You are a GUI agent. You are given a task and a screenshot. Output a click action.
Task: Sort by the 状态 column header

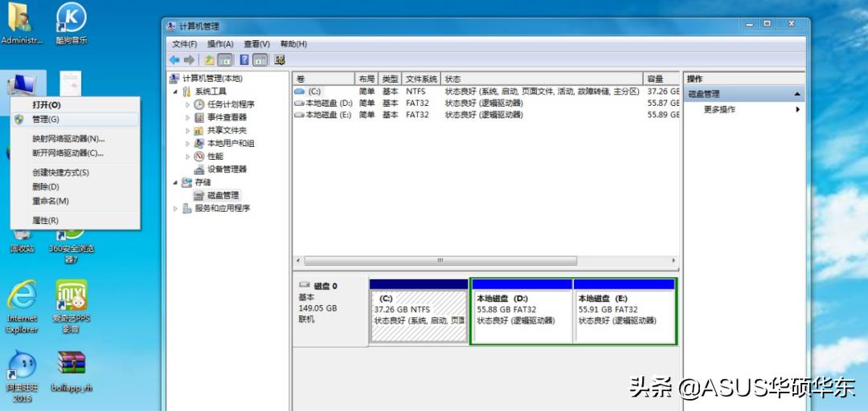pyautogui.click(x=542, y=79)
